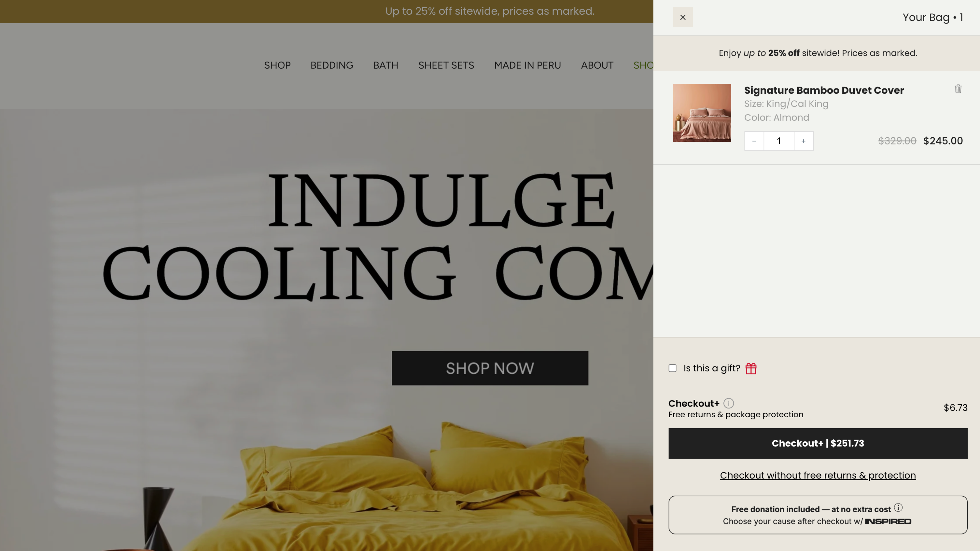980x551 pixels.
Task: Open MADE IN PERU page
Action: click(527, 66)
